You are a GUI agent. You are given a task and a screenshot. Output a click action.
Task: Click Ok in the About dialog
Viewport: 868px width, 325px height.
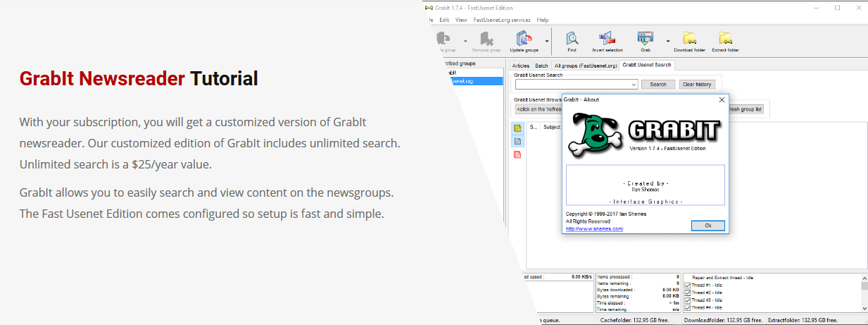click(x=708, y=226)
